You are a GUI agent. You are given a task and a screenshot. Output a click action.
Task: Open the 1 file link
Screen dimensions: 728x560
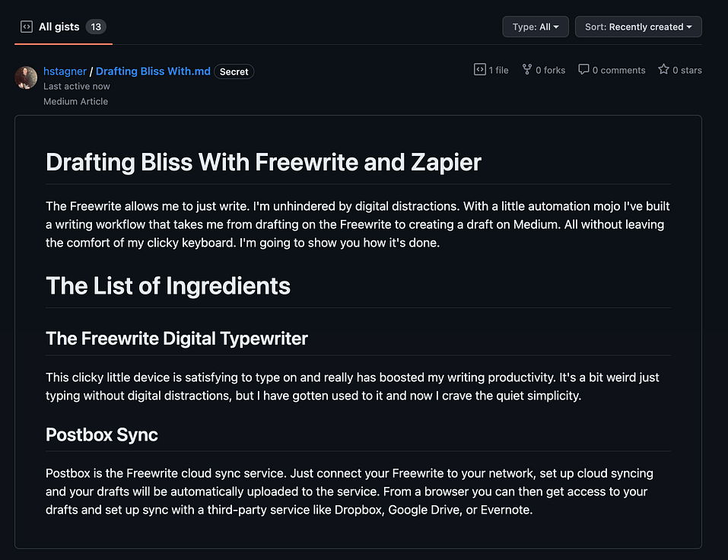tap(491, 70)
